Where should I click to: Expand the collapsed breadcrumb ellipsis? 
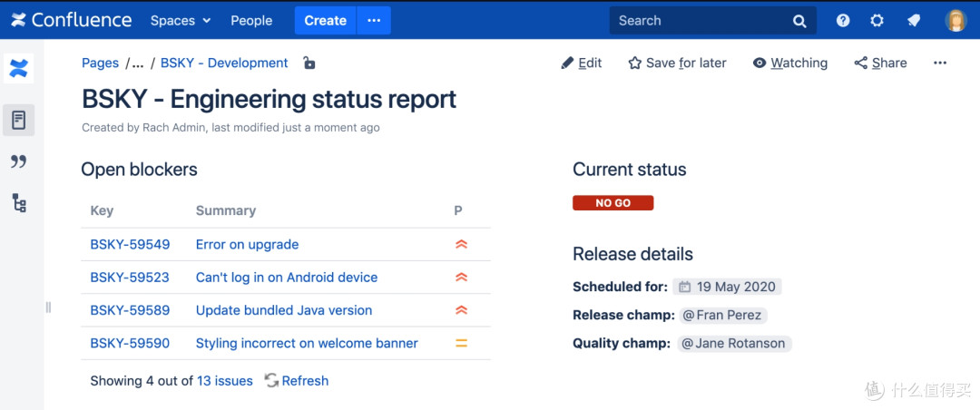tap(138, 63)
